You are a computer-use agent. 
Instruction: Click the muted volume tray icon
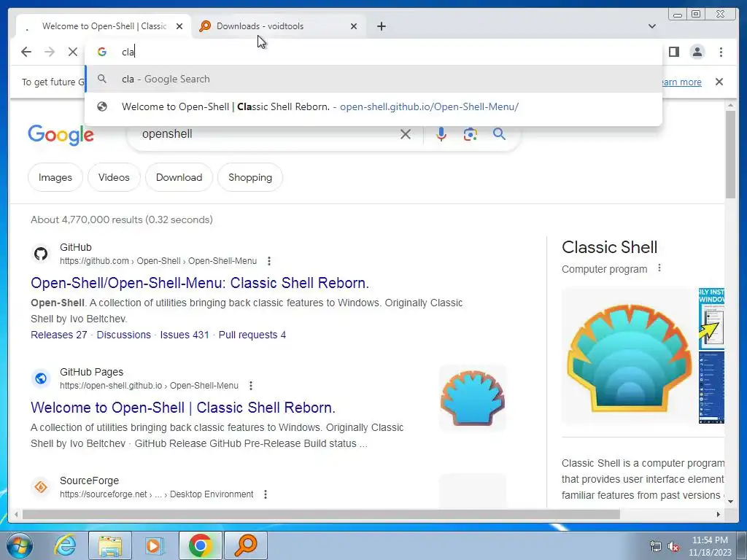click(x=673, y=547)
